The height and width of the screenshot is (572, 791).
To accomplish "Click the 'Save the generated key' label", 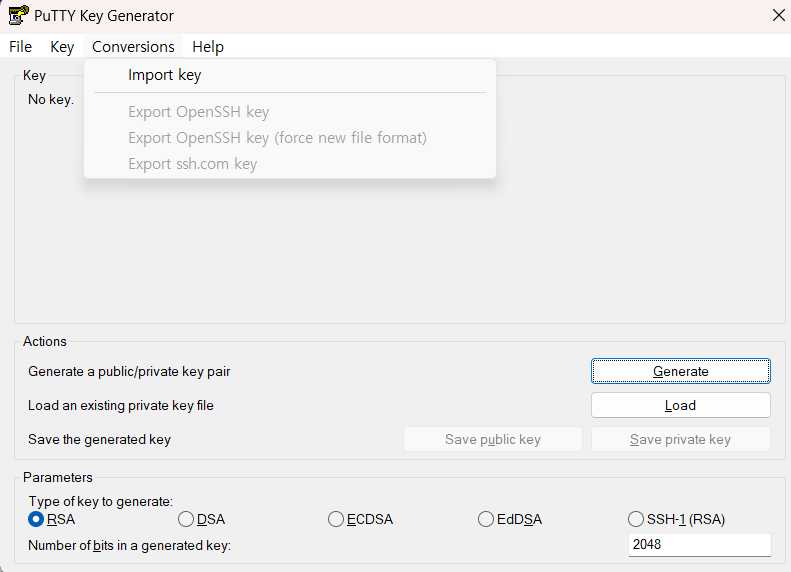I will (x=99, y=439).
